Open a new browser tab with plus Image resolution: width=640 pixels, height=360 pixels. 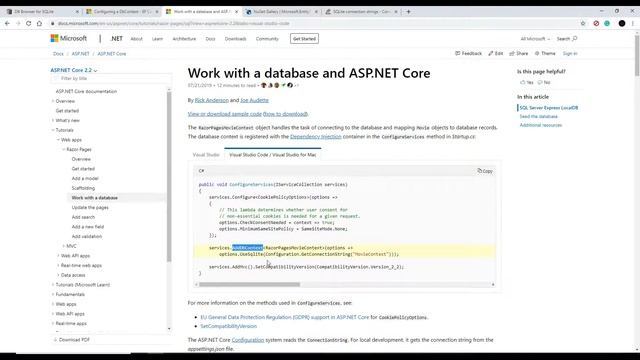(x=408, y=12)
